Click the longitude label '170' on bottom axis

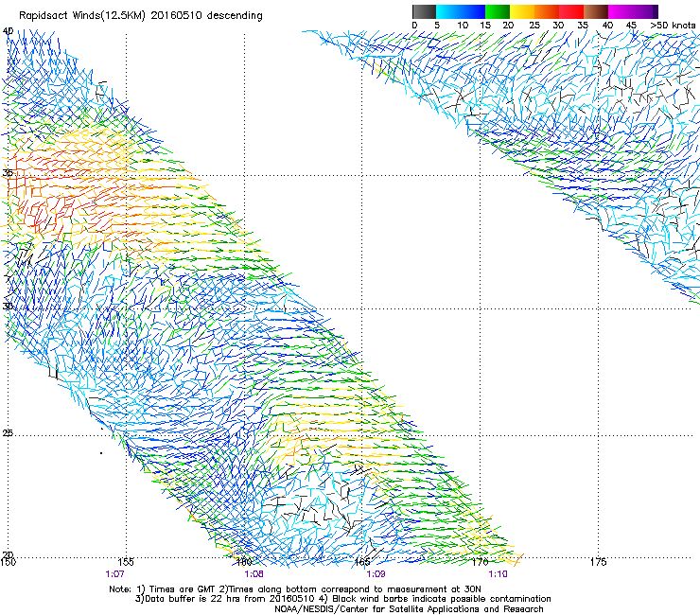[481, 562]
